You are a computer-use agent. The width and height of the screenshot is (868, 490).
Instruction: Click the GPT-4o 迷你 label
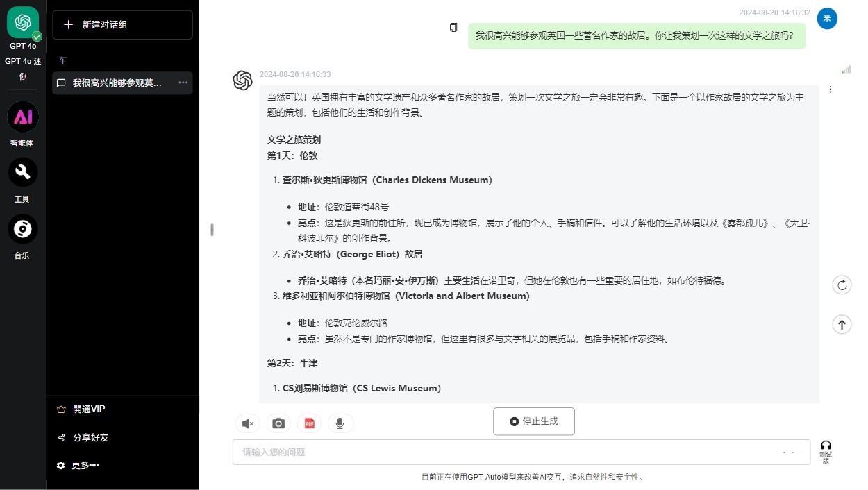pos(23,69)
